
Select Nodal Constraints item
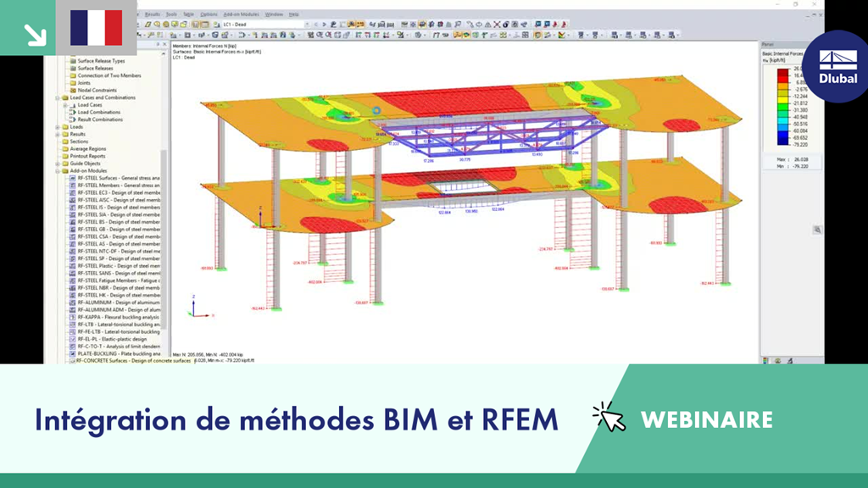[97, 90]
